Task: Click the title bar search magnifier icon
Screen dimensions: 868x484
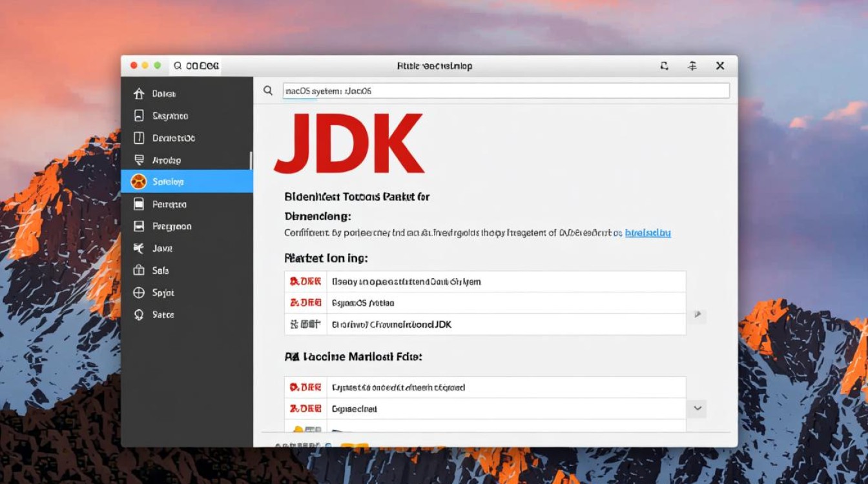Action: [177, 66]
